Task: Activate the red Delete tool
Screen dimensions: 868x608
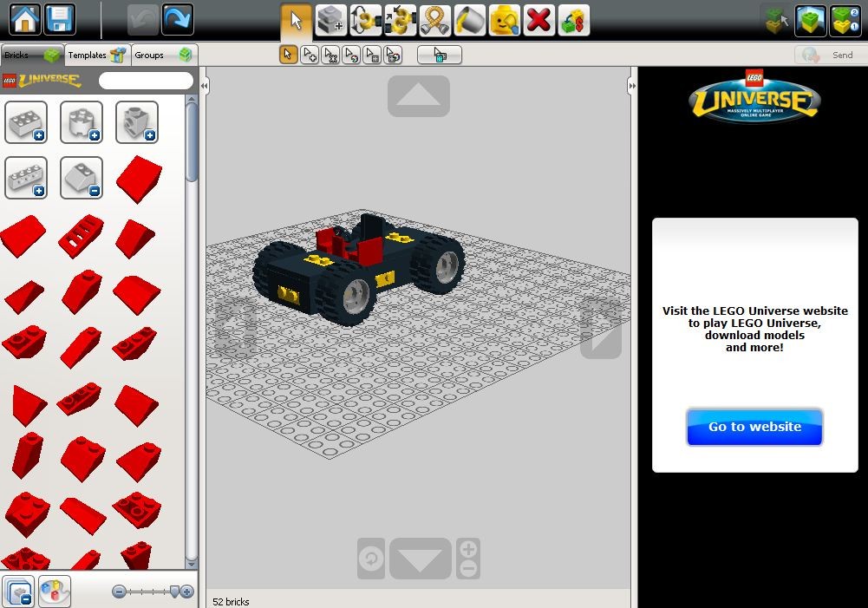Action: (x=538, y=19)
